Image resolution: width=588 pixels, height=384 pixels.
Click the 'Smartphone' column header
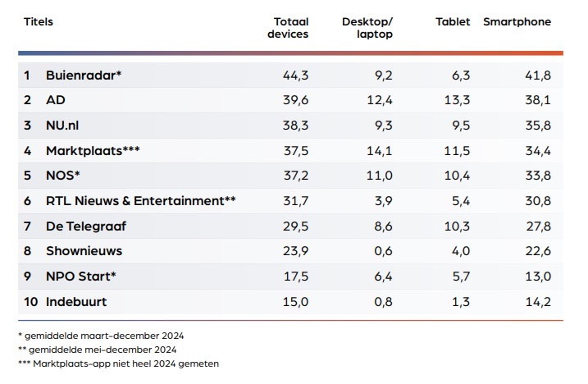pyautogui.click(x=517, y=22)
